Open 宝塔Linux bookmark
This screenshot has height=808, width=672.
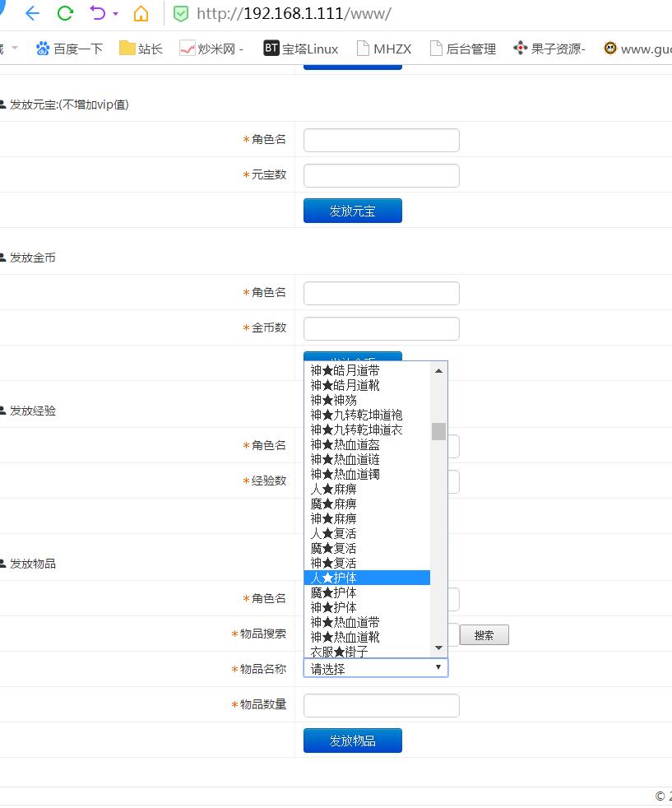point(300,49)
